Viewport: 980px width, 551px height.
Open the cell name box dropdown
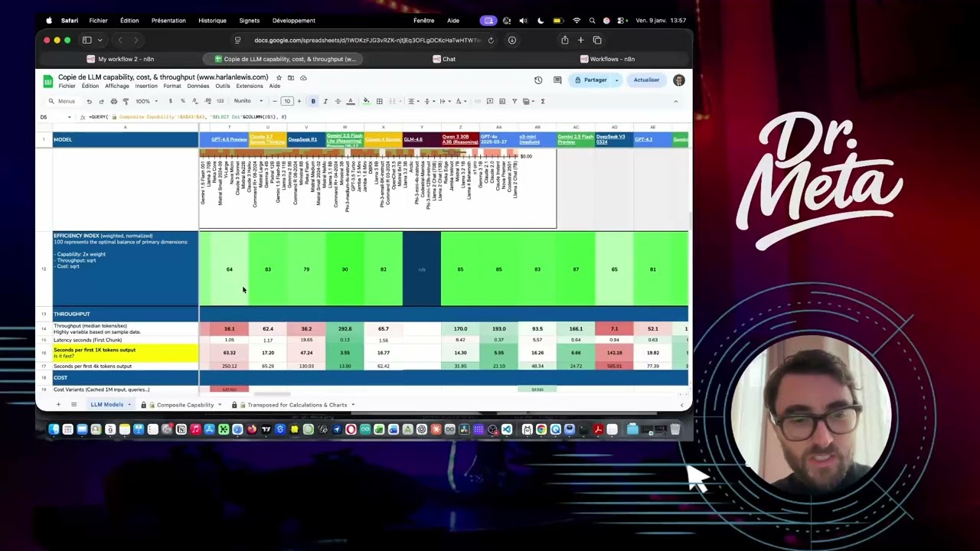[69, 117]
